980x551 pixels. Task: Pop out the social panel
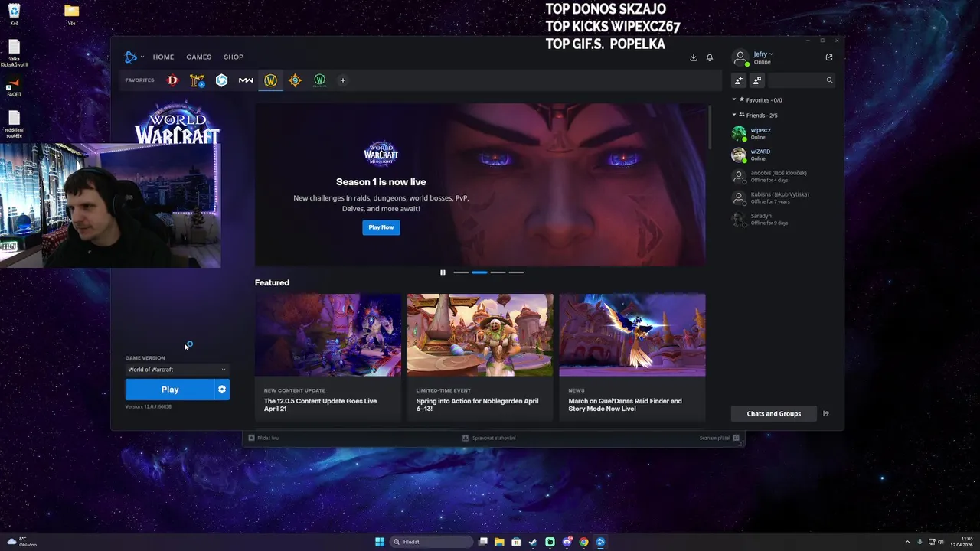point(829,57)
